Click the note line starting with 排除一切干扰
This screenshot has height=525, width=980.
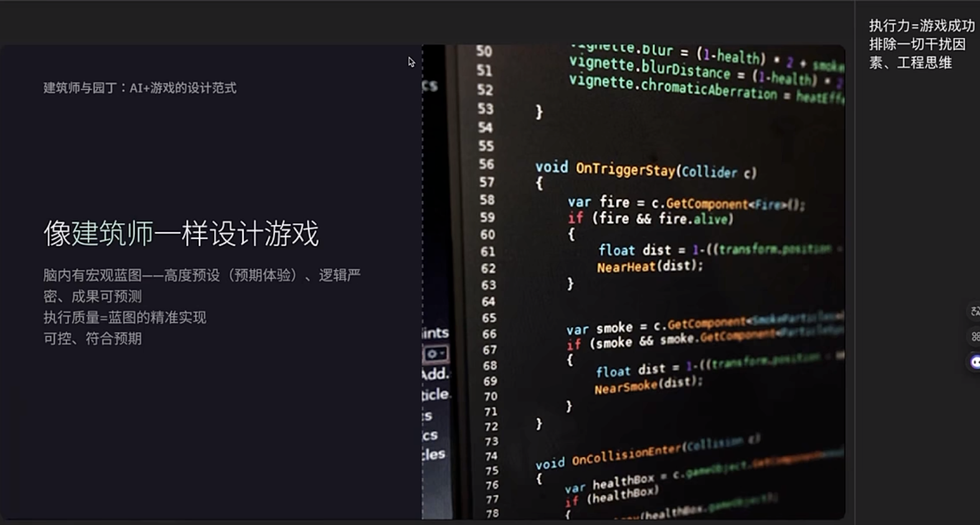pos(916,44)
